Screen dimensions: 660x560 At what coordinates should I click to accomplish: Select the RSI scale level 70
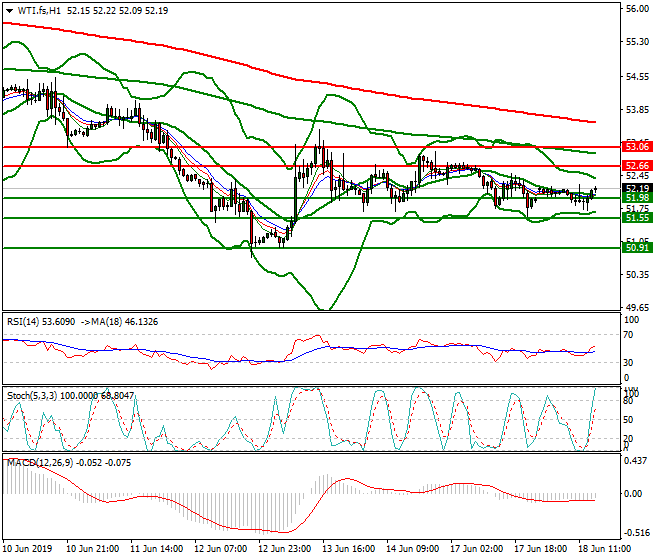pos(628,335)
